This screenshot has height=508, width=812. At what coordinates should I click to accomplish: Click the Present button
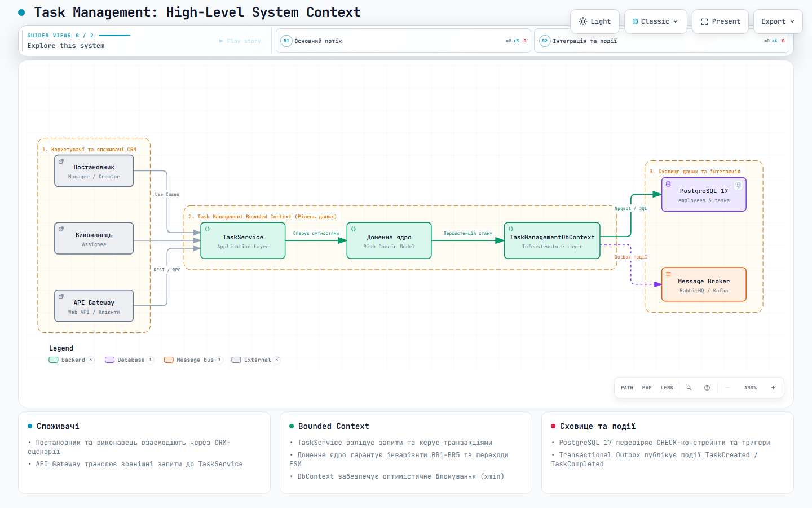pyautogui.click(x=721, y=21)
